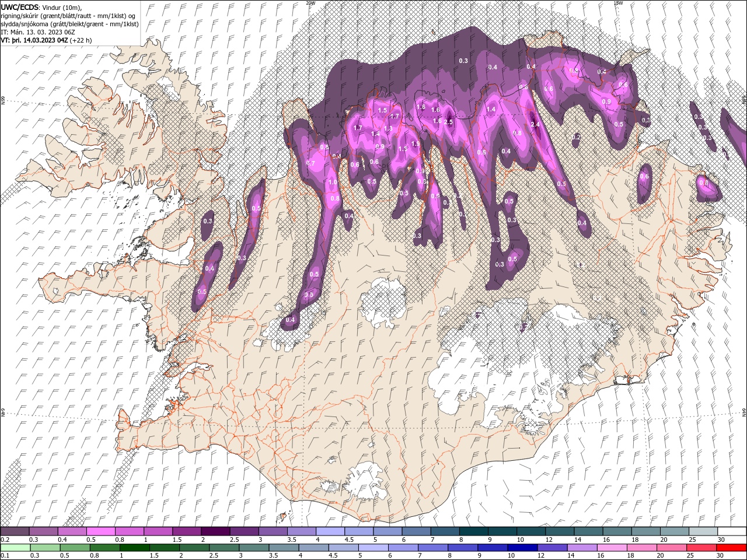Pick the 5–6 lavender rain legend swatch
This screenshot has width=747, height=560.
coord(372,548)
